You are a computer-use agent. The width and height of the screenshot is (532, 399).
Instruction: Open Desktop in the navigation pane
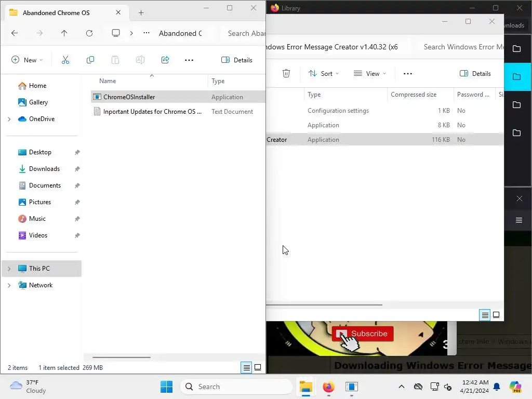coord(34,152)
